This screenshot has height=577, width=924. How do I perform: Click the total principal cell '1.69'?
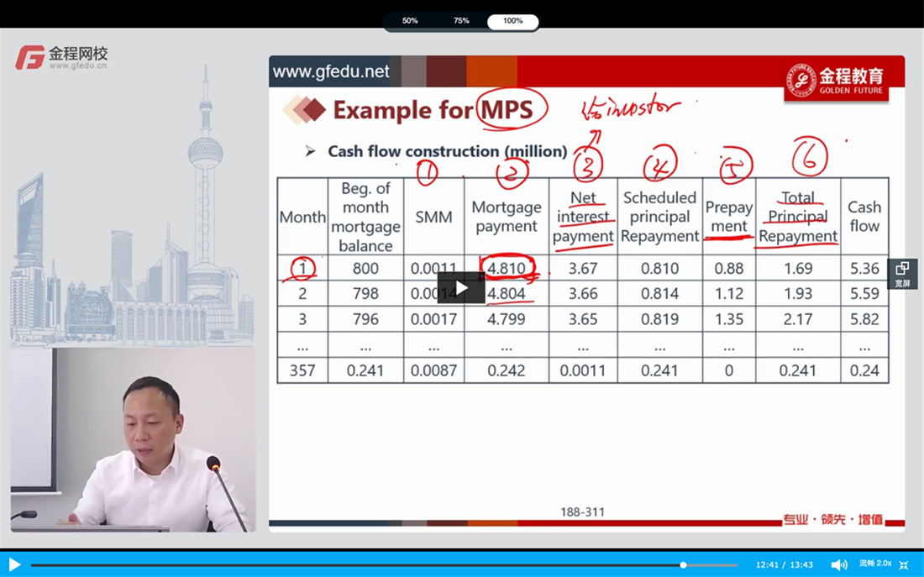coord(798,268)
